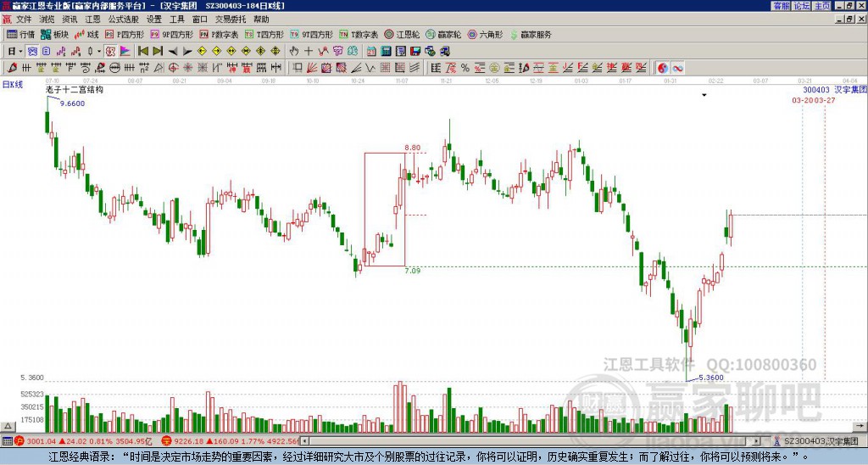Select the zigzag wave line tool

370,68
